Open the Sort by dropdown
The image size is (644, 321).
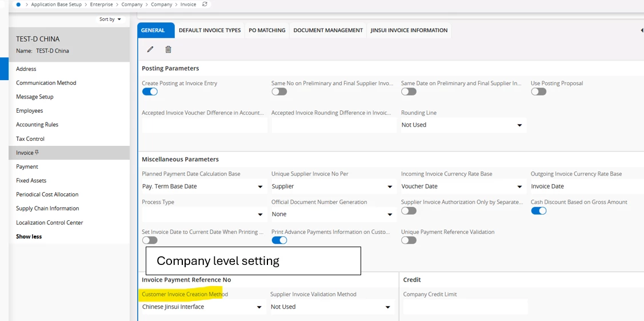(x=110, y=19)
